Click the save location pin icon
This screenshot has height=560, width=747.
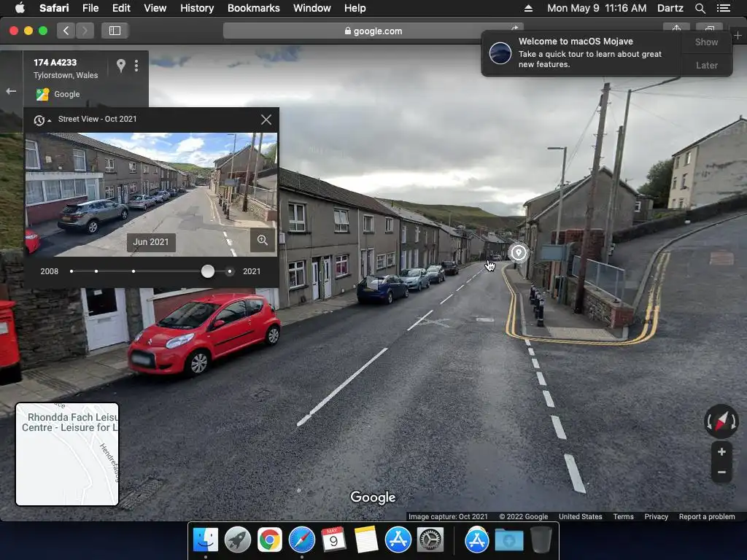tap(121, 66)
